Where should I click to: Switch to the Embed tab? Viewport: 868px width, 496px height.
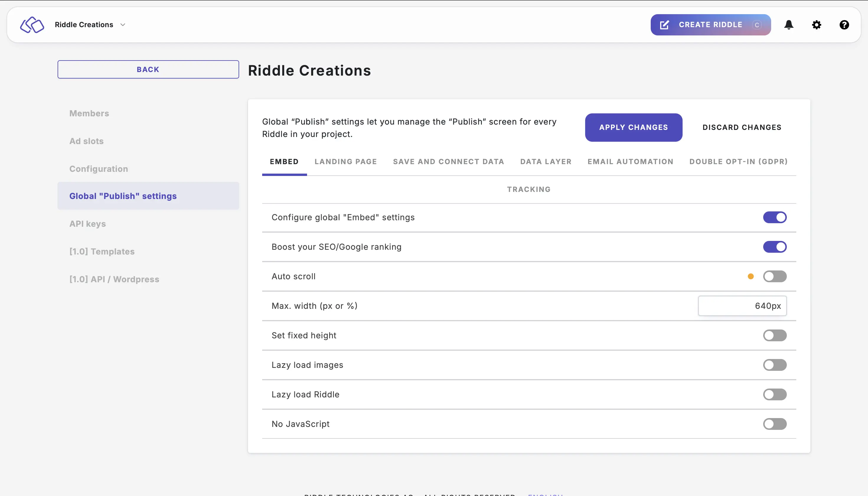click(284, 161)
